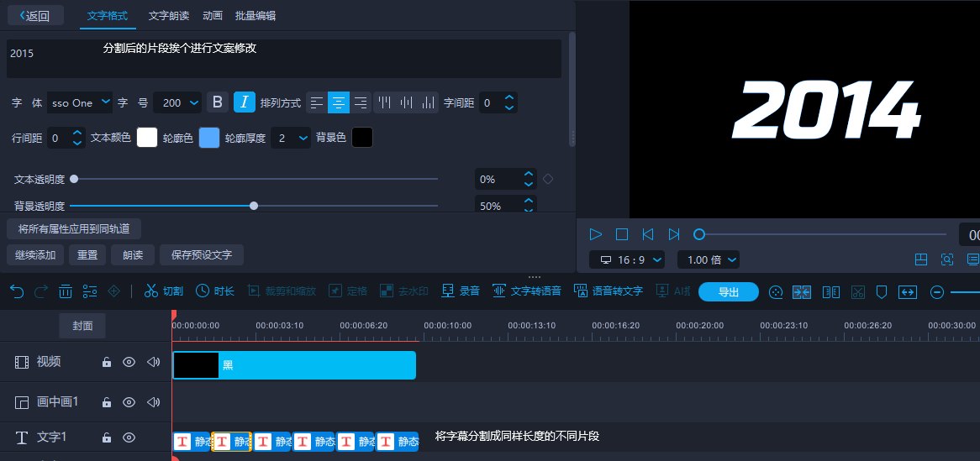Image resolution: width=980 pixels, height=461 pixels.
Task: Click the screenshot capture icon below preview
Action: coord(947,259)
